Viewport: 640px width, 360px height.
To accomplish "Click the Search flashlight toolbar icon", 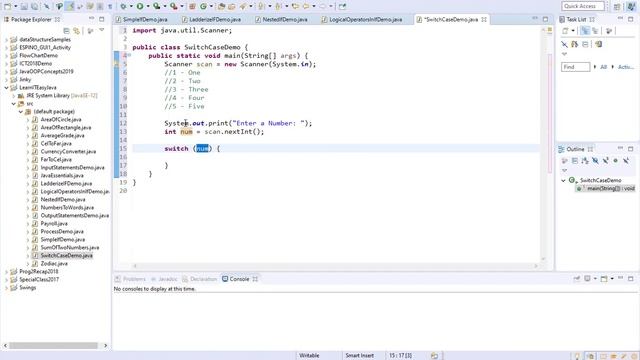I will pos(243,6).
